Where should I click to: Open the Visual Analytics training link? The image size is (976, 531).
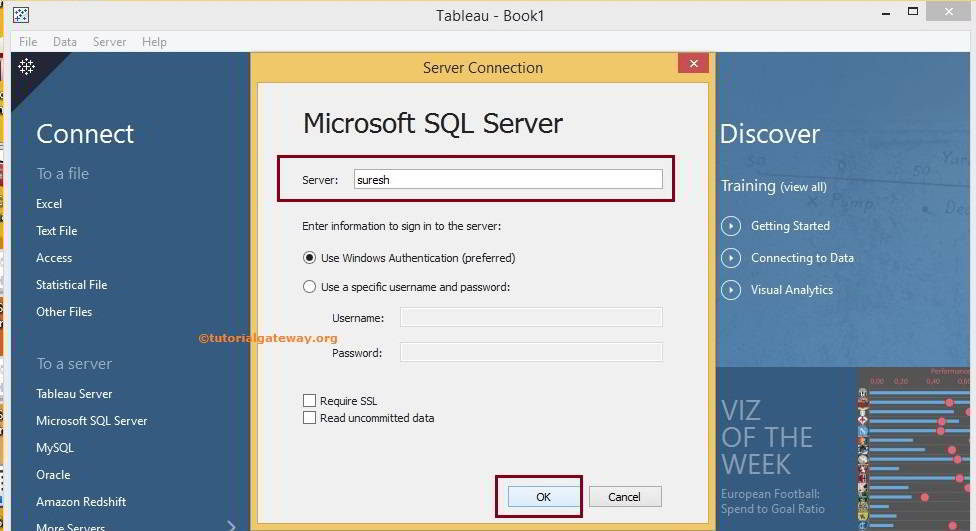pyautogui.click(x=792, y=290)
